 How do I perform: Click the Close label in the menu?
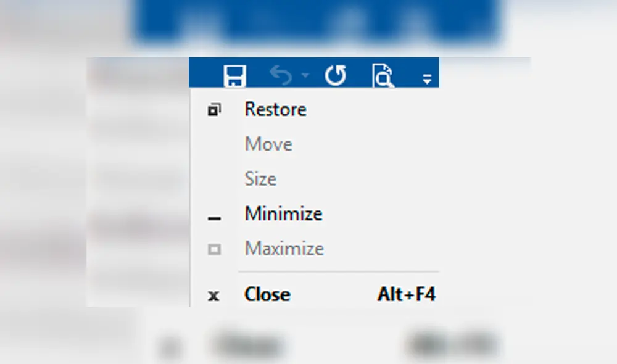[267, 295]
